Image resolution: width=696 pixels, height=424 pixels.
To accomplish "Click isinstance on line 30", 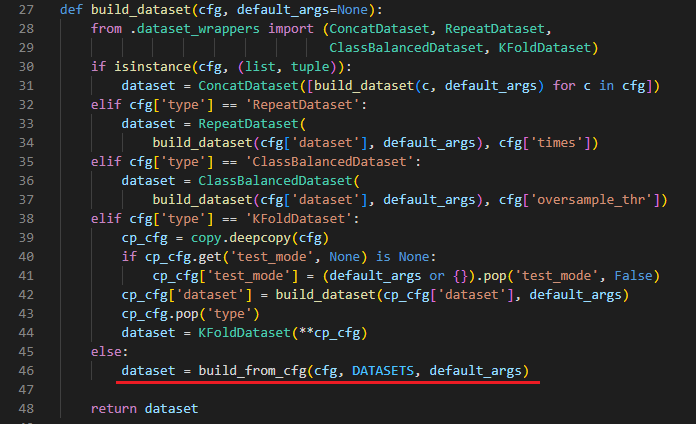I will 153,67.
